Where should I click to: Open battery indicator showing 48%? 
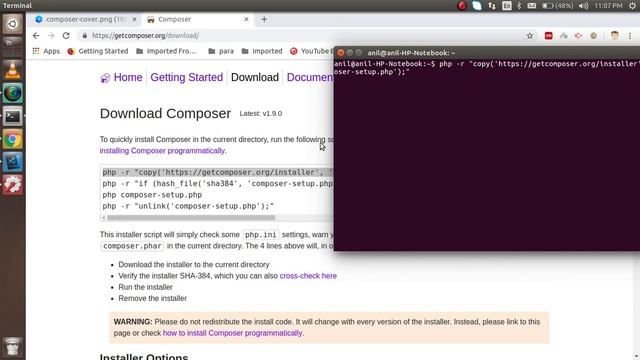point(558,6)
